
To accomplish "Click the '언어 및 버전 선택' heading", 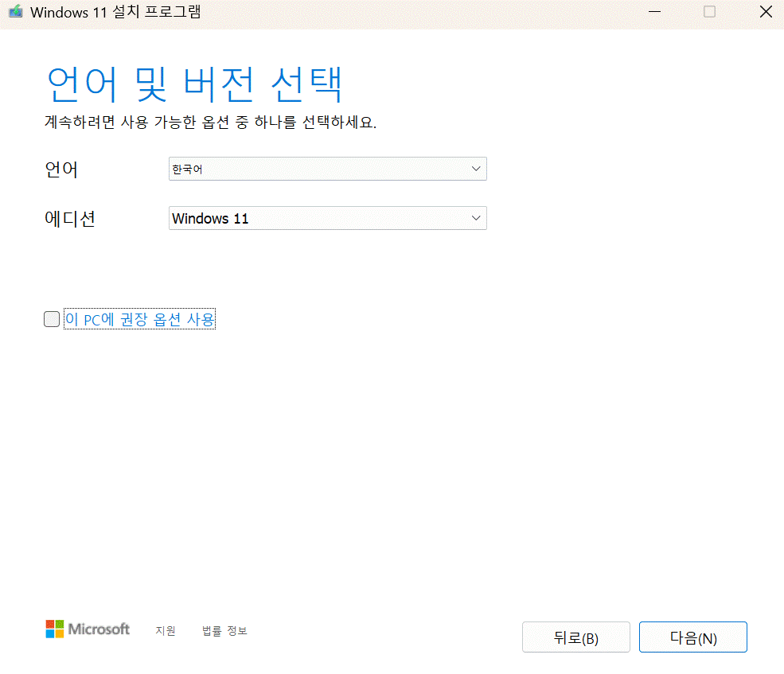I will pos(194,84).
